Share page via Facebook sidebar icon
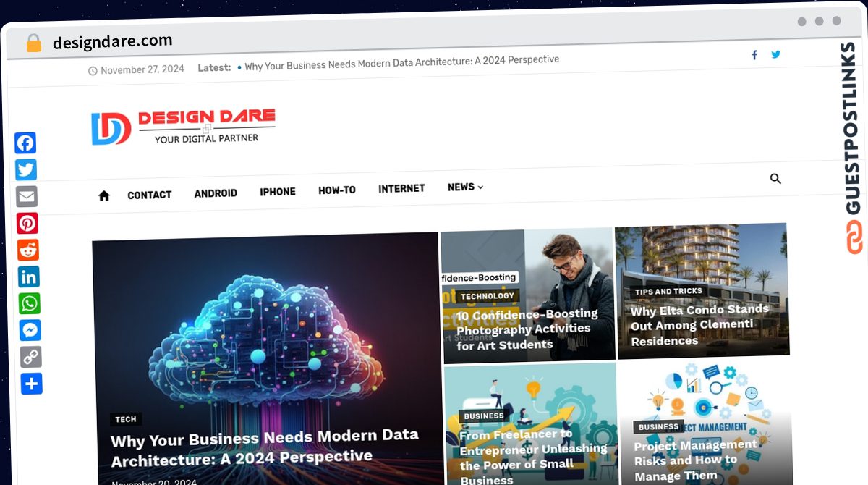This screenshot has width=868, height=485. point(26,143)
